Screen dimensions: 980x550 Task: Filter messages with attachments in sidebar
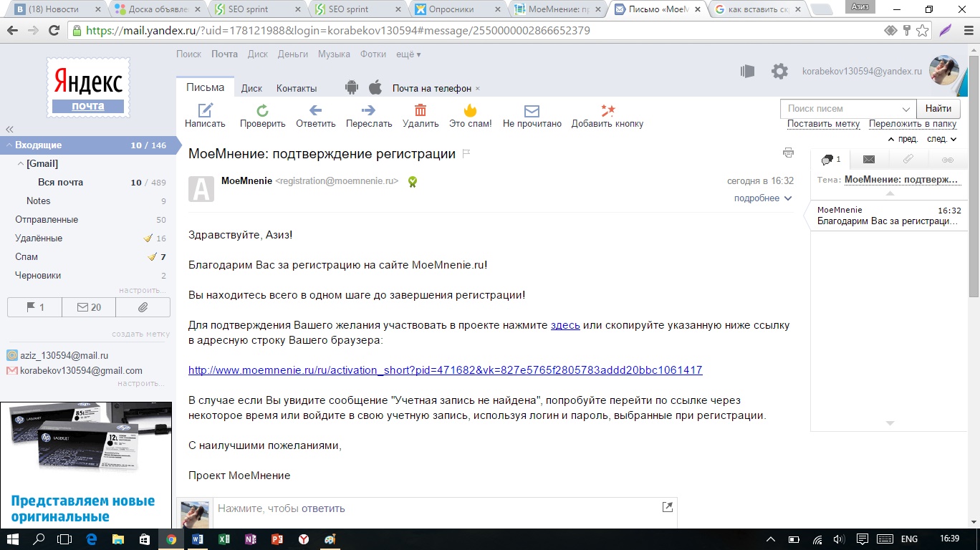point(143,307)
